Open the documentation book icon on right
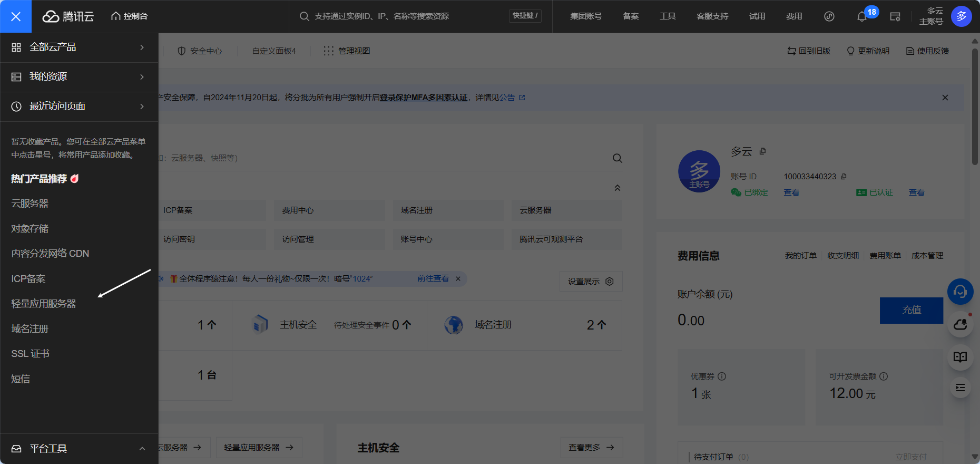Viewport: 980px width, 464px height. click(960, 357)
